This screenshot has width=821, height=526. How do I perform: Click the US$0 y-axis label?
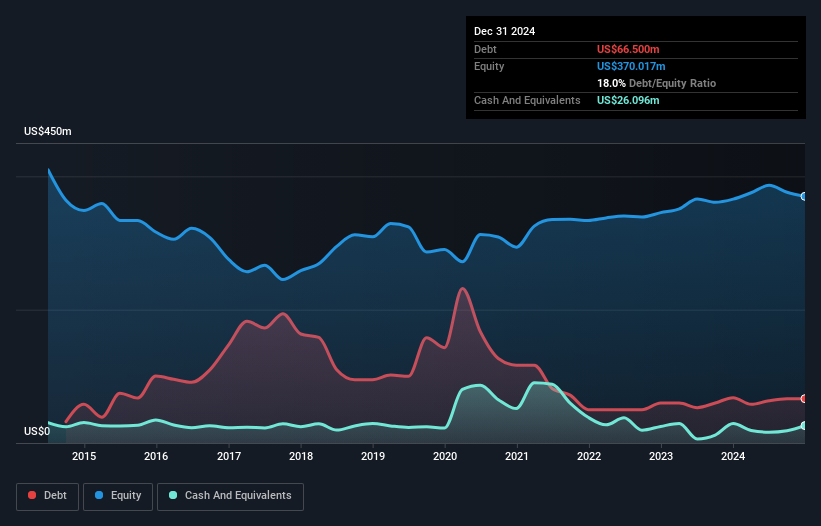(x=37, y=431)
